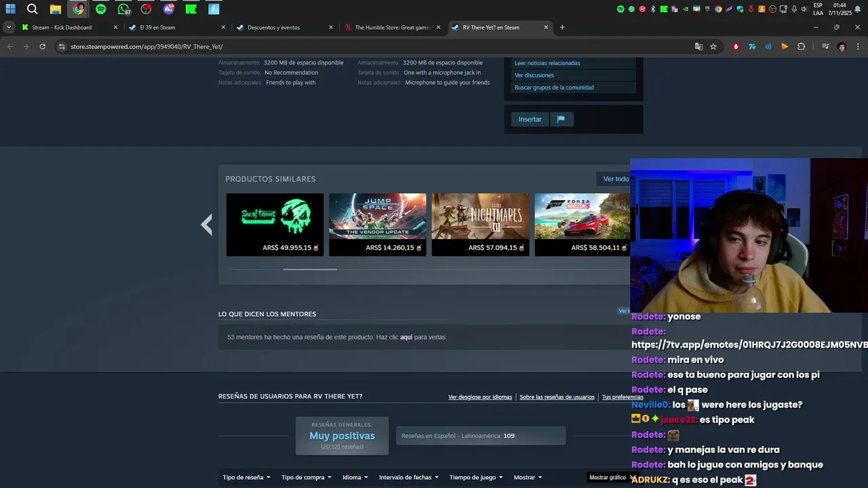This screenshot has width=868, height=488.
Task: Open the Sea of Thieves product card
Action: 275,225
